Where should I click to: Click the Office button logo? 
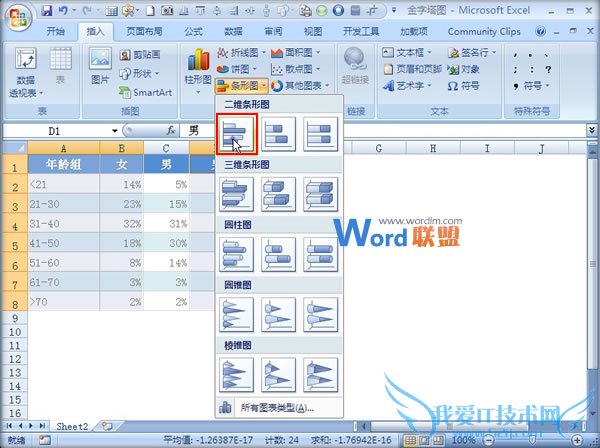18,17
